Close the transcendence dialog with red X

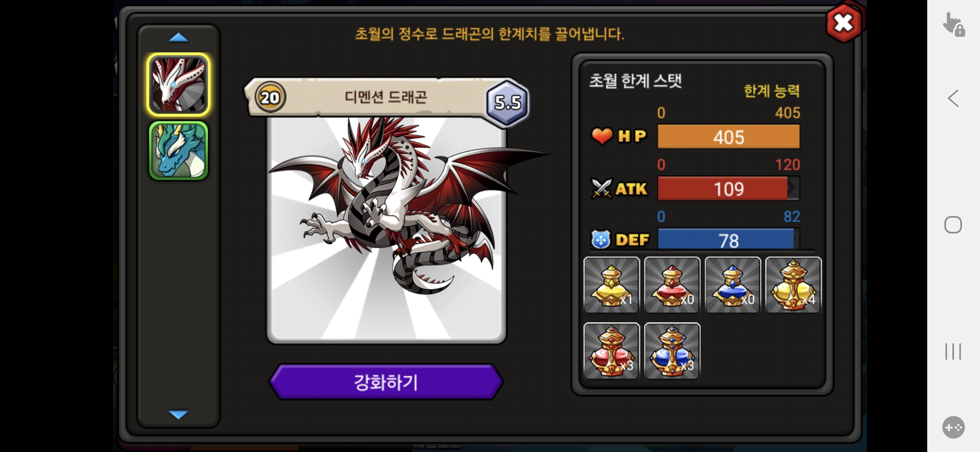[843, 23]
